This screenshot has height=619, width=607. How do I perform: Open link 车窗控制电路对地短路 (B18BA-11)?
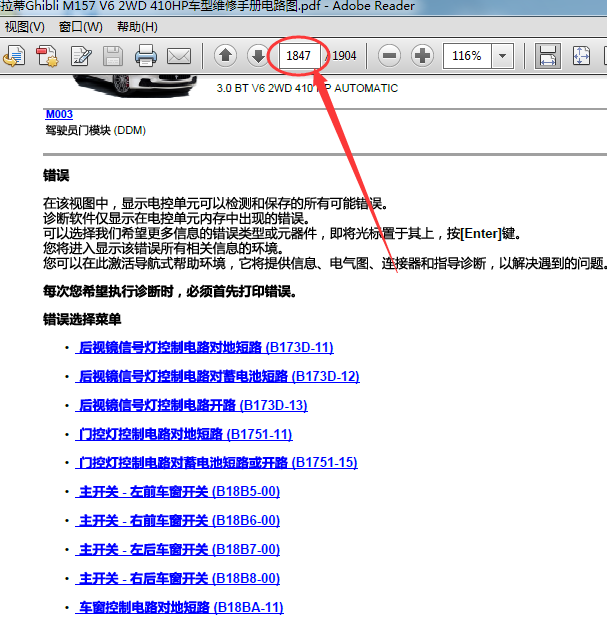tap(180, 607)
